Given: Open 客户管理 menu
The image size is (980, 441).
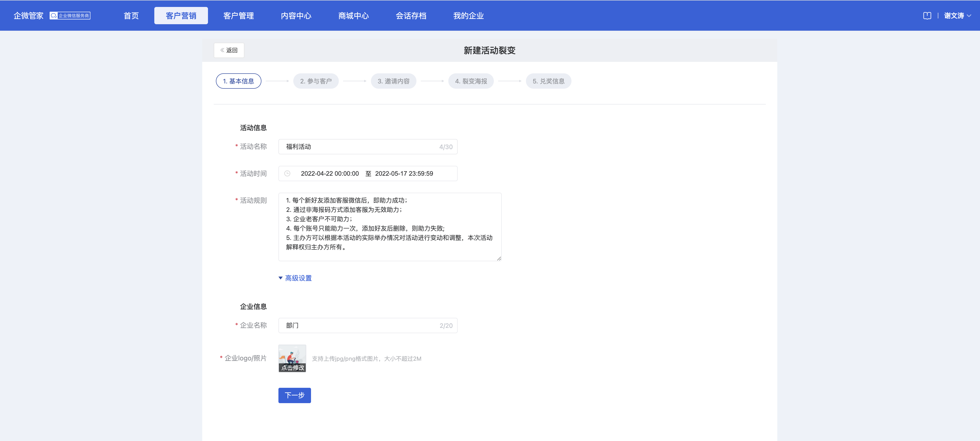Looking at the screenshot, I should pos(239,16).
